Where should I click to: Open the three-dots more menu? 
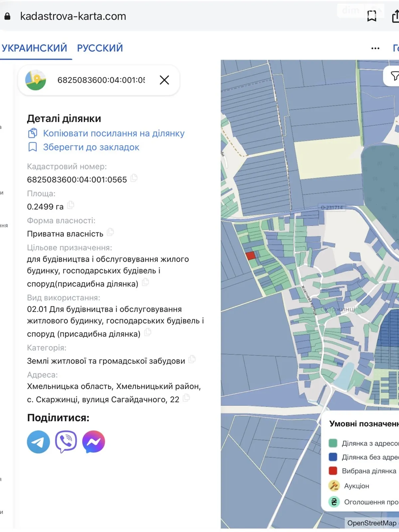pos(375,49)
